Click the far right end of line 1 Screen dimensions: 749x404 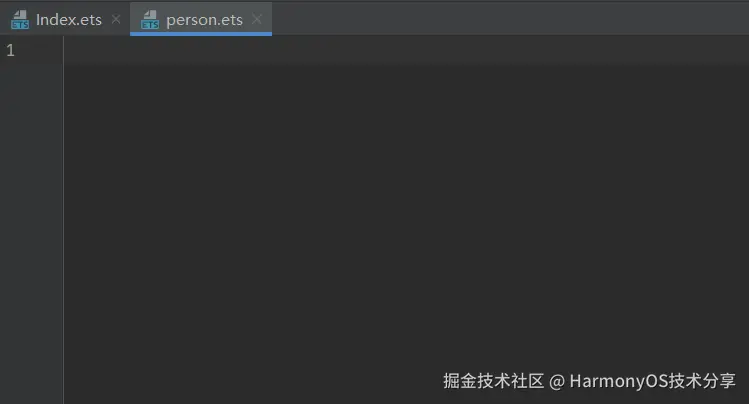coord(738,50)
